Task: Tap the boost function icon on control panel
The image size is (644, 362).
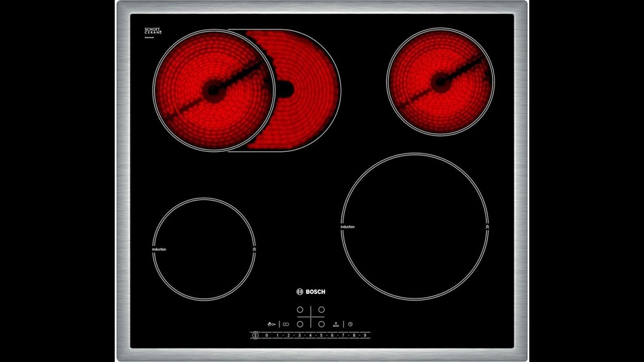Action: (x=336, y=324)
